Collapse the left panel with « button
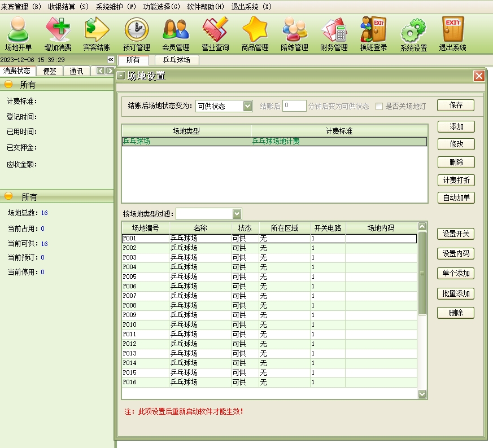Viewport: 493px width, 448px height. point(111,60)
